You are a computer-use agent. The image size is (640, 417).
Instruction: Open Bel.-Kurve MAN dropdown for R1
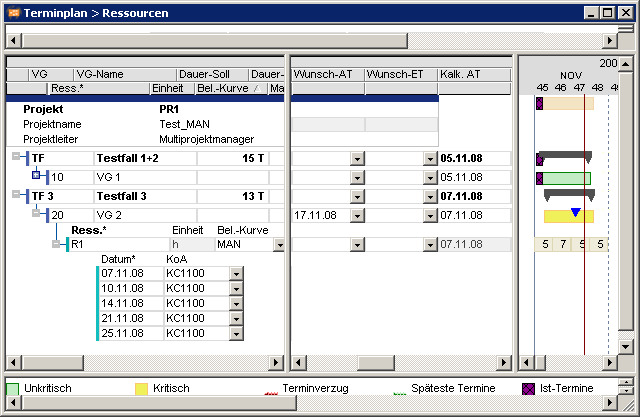click(279, 245)
